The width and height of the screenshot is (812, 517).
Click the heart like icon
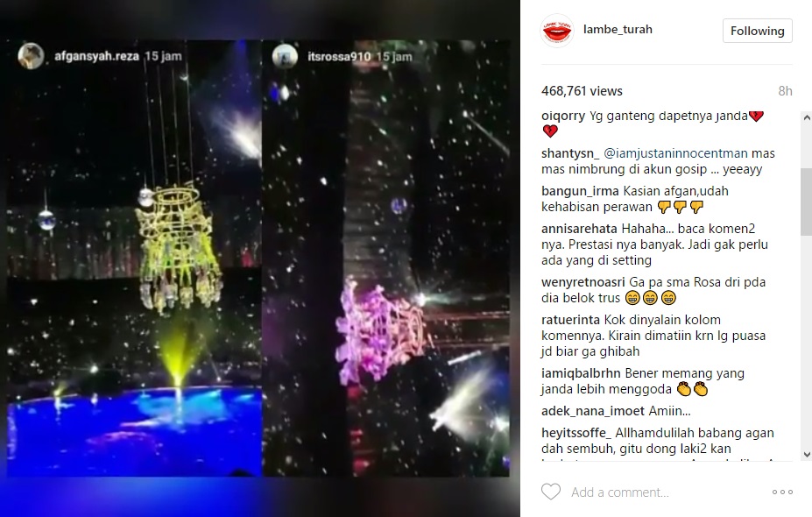point(551,492)
